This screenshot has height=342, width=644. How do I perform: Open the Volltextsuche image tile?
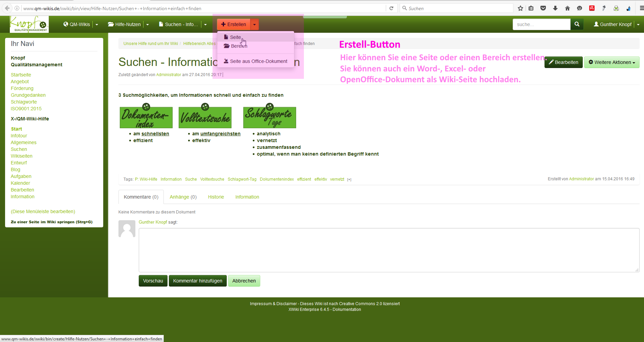205,117
